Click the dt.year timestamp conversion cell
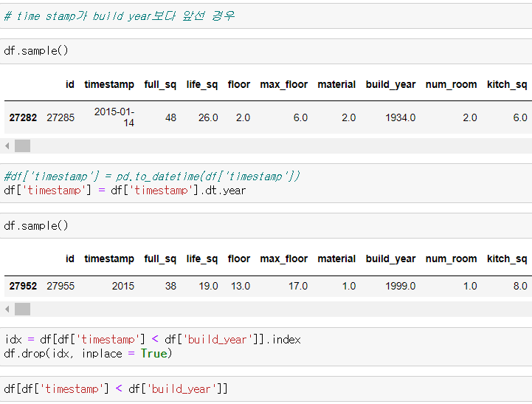 coord(266,183)
